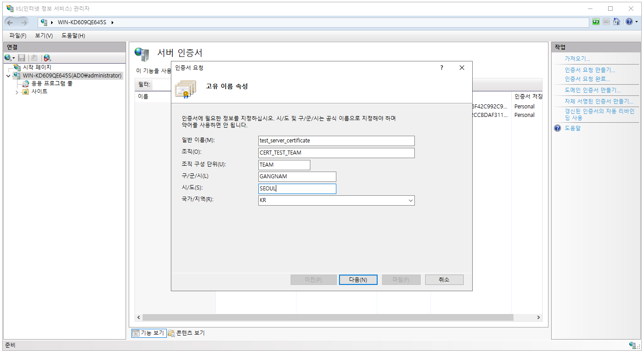Click 자체 서명된 인증서 만들기... link
Viewport: 644px width, 353px height.
tap(599, 101)
